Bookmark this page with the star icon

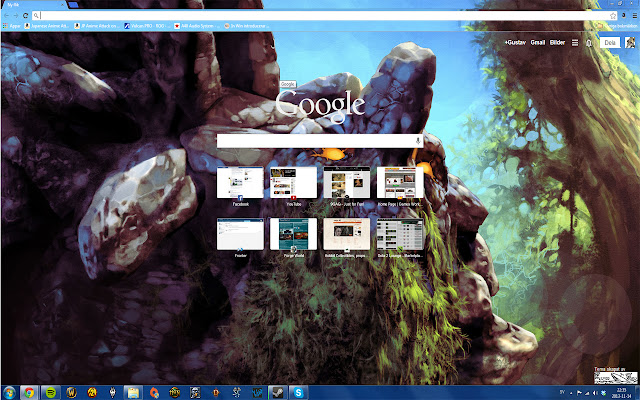tap(613, 16)
